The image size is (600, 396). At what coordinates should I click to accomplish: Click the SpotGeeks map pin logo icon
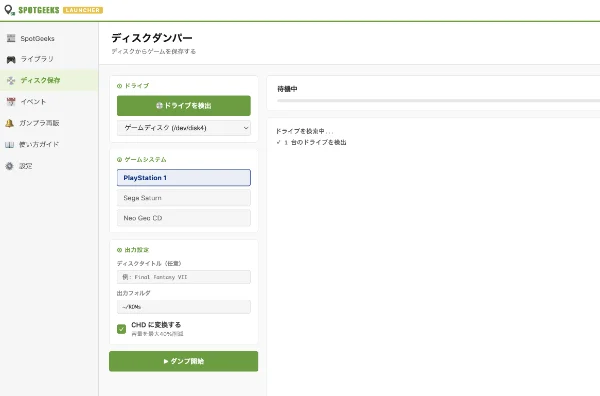(x=10, y=10)
